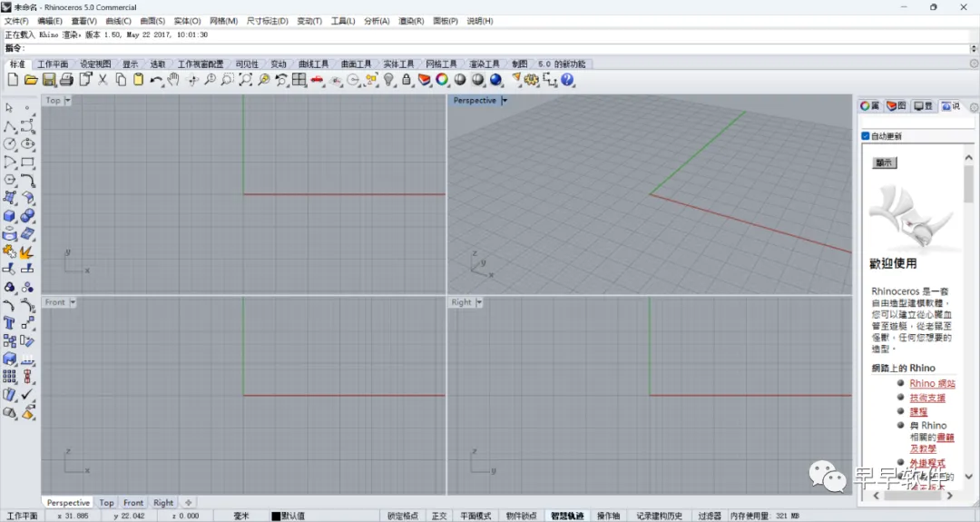This screenshot has width=980, height=522.
Task: Toggle 锁定格点 grid snap in status bar
Action: click(x=403, y=516)
